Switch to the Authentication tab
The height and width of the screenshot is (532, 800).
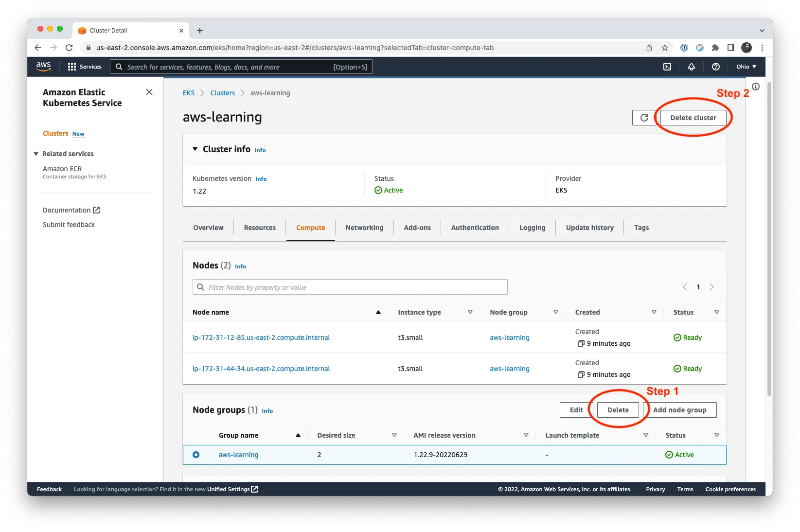475,228
